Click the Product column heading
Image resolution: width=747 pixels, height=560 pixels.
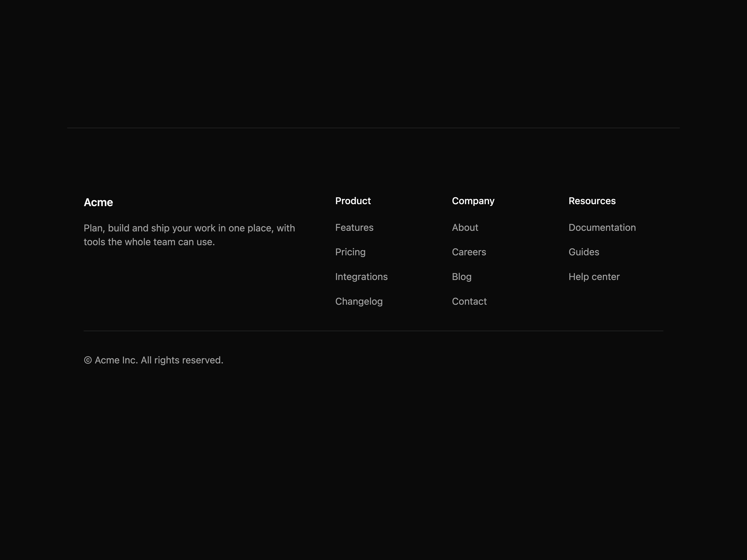coord(353,201)
